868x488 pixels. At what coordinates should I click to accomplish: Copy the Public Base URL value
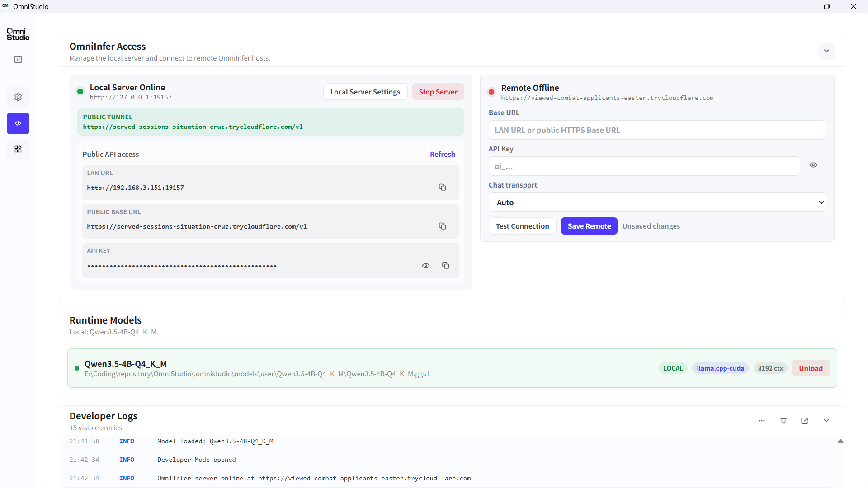[x=443, y=226]
